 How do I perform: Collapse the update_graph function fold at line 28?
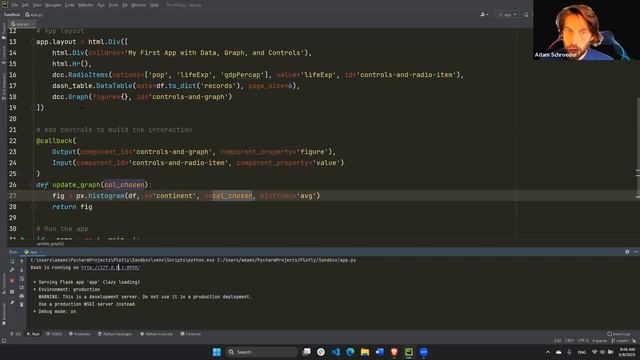[33, 207]
